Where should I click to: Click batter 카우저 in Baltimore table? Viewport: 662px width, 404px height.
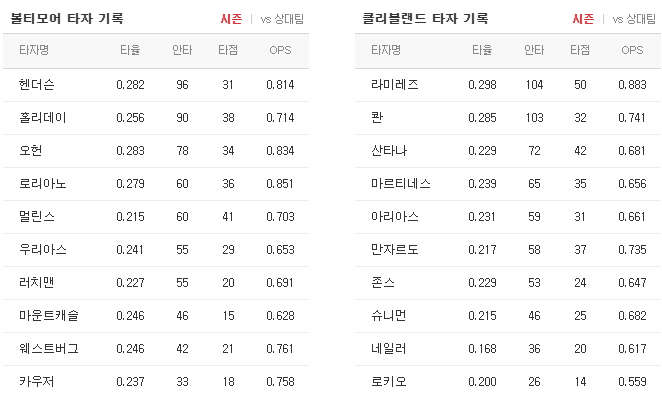point(36,382)
